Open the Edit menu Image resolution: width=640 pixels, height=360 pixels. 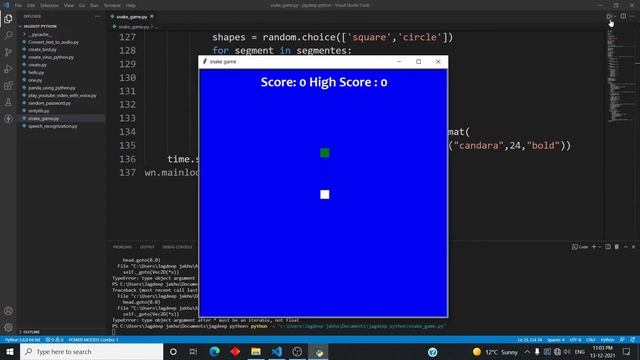(x=31, y=5)
